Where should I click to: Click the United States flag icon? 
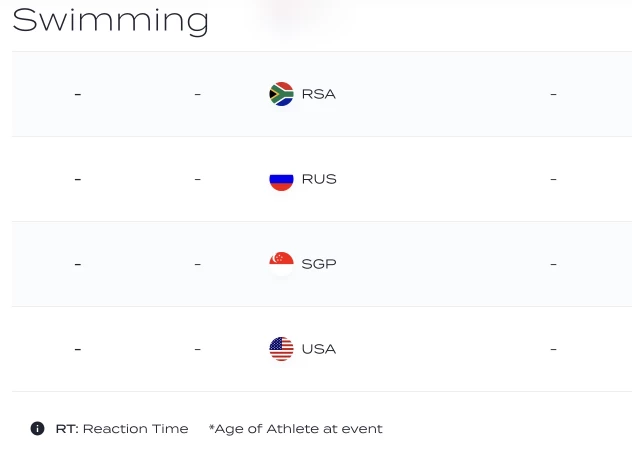click(281, 349)
